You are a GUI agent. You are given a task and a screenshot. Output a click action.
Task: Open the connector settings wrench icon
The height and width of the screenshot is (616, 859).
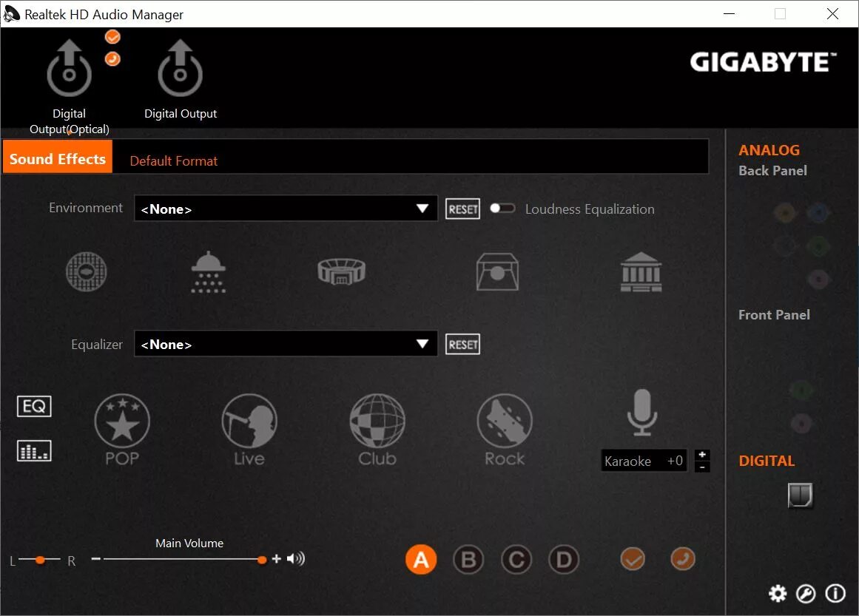click(806, 593)
